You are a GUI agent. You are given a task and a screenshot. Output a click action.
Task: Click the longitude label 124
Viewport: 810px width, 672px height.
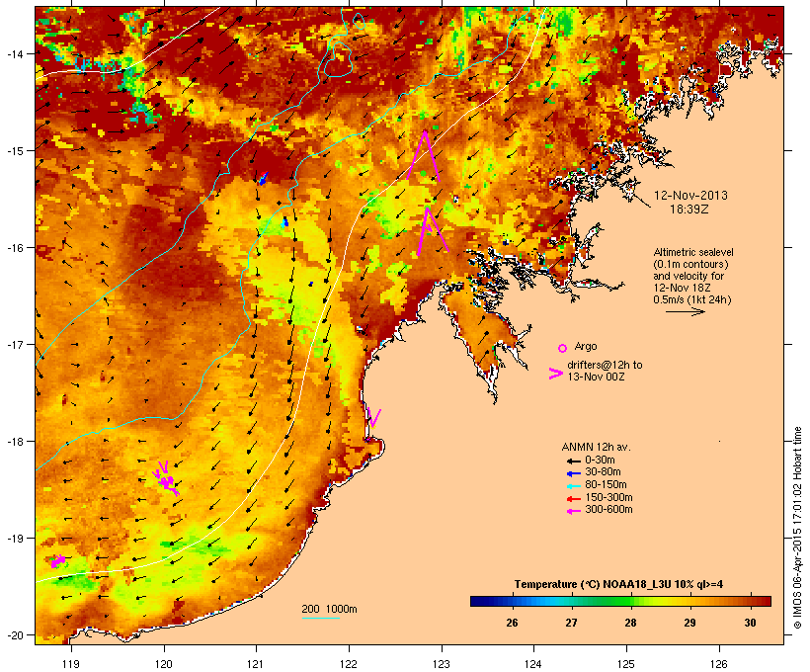[x=533, y=664]
